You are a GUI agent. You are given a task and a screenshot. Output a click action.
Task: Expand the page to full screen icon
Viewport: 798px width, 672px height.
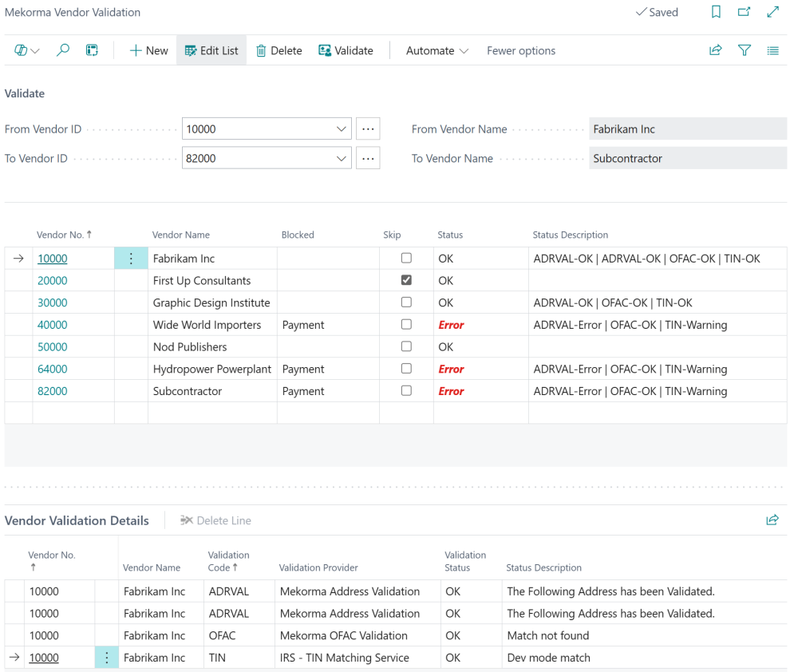click(772, 12)
